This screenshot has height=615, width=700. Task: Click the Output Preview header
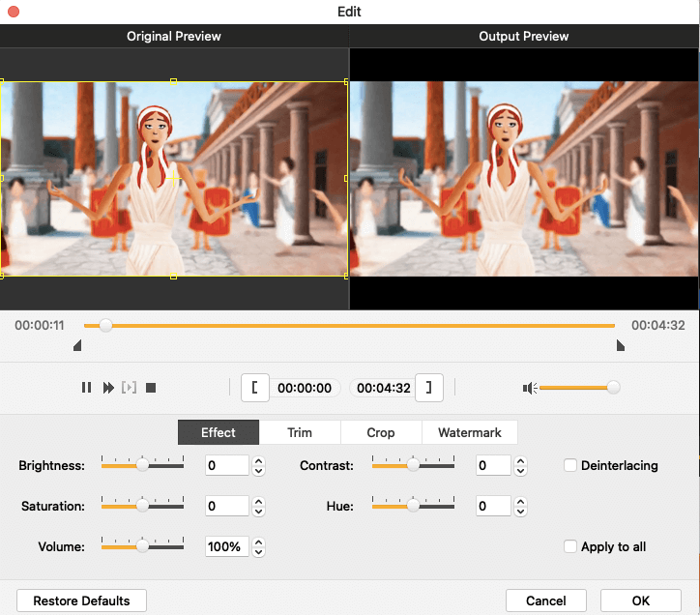[x=524, y=36]
